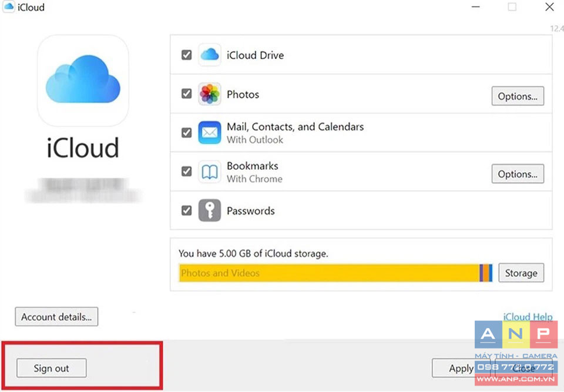Open the iCloud Help link
This screenshot has height=392, width=564.
point(528,317)
